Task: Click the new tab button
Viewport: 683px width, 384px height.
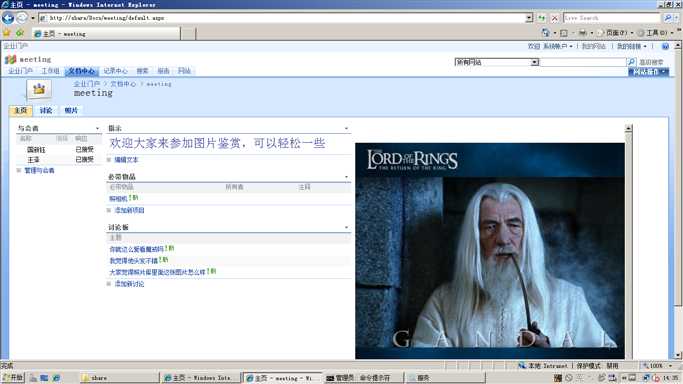Action: [x=188, y=34]
